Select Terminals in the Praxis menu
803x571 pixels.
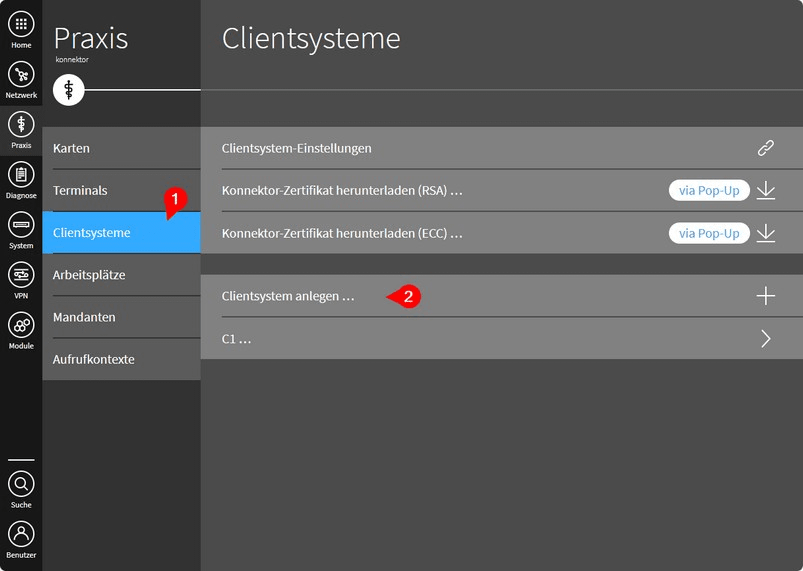click(121, 190)
